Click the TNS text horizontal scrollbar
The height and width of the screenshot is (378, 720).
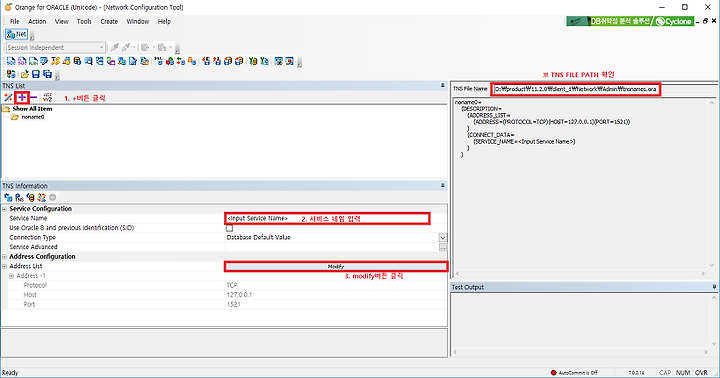pos(579,273)
